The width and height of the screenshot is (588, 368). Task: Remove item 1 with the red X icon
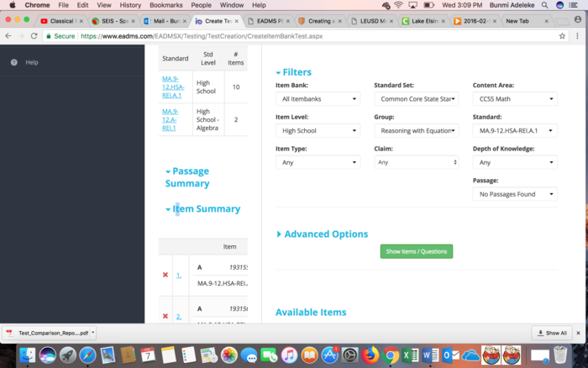(x=165, y=275)
